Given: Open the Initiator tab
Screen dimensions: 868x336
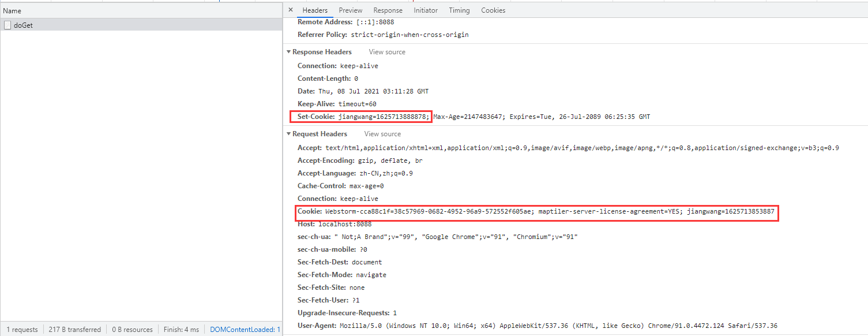Looking at the screenshot, I should (x=426, y=10).
